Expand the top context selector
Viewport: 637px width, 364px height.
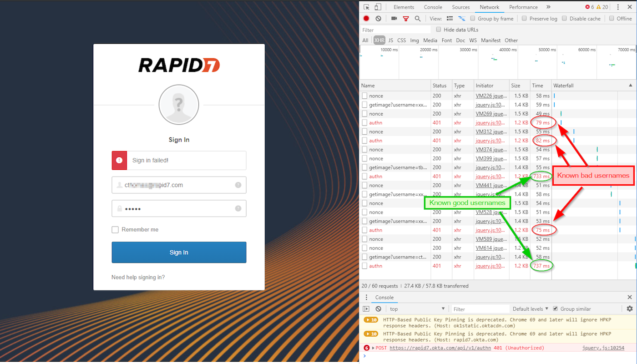[417, 309]
